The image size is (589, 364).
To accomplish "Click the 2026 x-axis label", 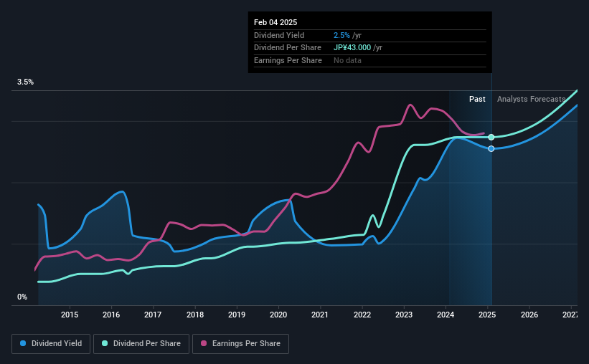I will coord(529,315).
